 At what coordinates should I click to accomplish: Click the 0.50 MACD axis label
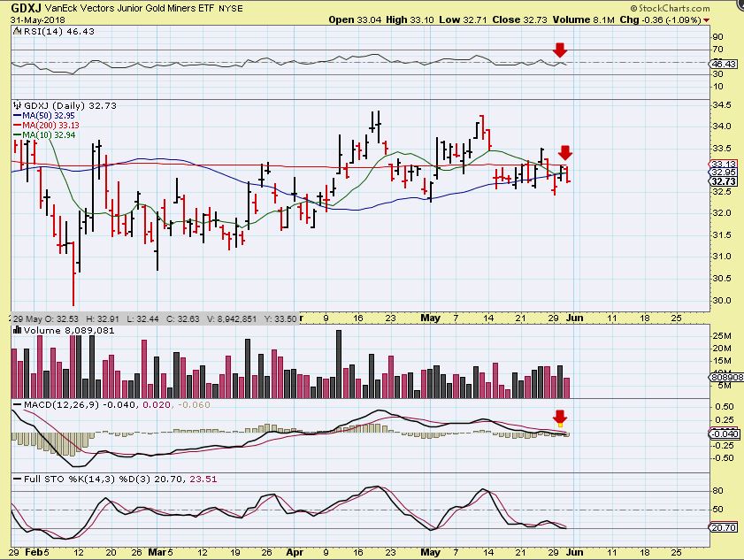coord(724,407)
